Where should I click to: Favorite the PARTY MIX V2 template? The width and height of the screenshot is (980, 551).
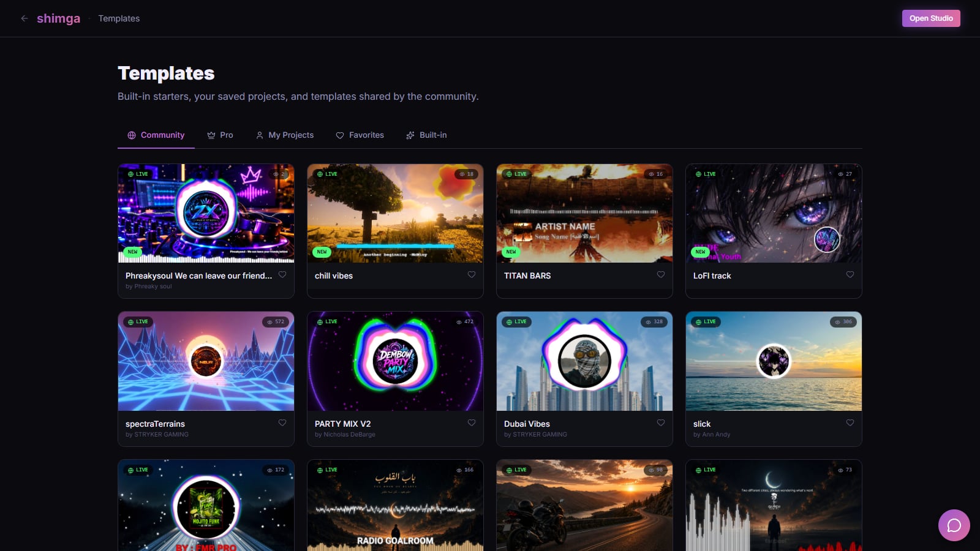472,422
